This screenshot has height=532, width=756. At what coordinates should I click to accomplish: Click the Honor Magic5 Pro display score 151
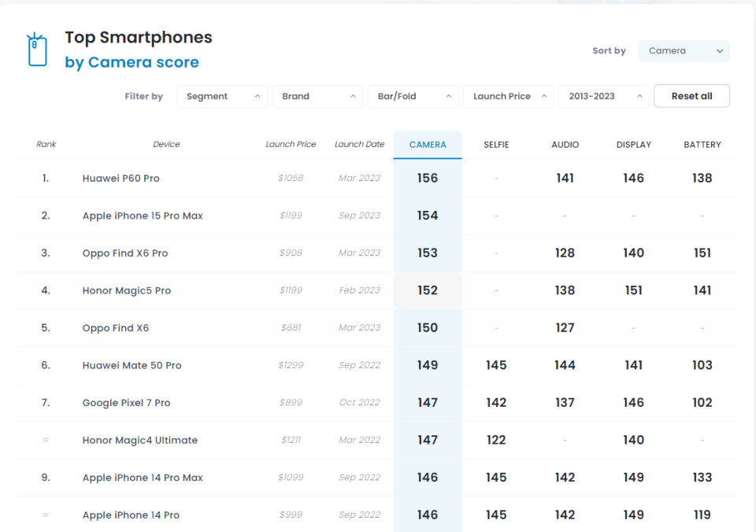pos(633,290)
